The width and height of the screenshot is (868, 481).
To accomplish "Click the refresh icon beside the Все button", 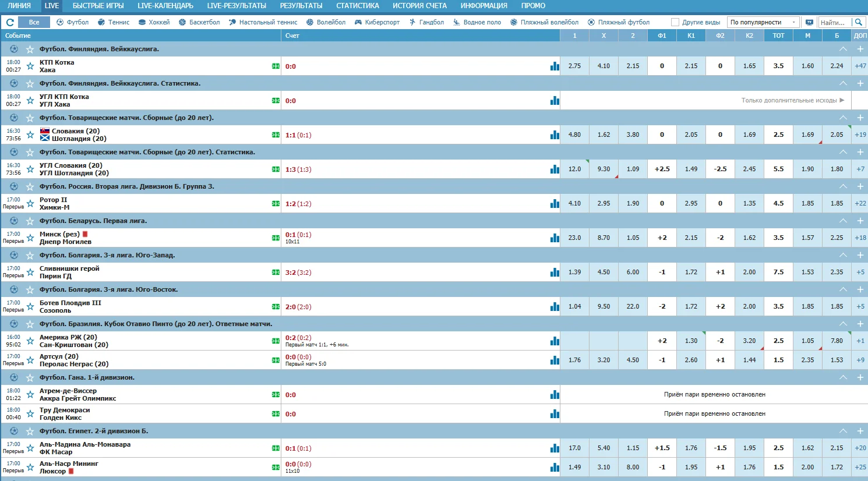I will coord(10,22).
